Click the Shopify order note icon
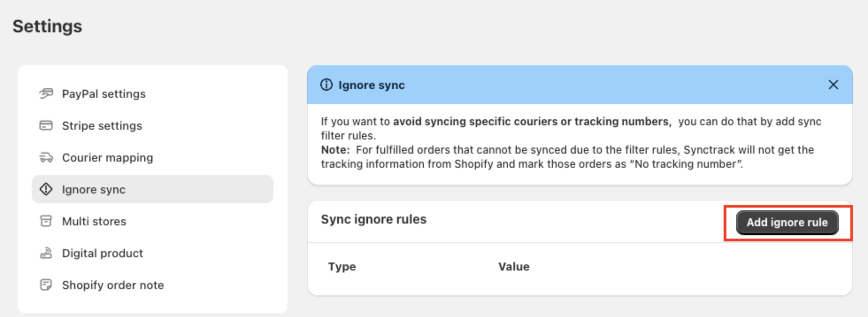This screenshot has height=317, width=868. click(46, 285)
